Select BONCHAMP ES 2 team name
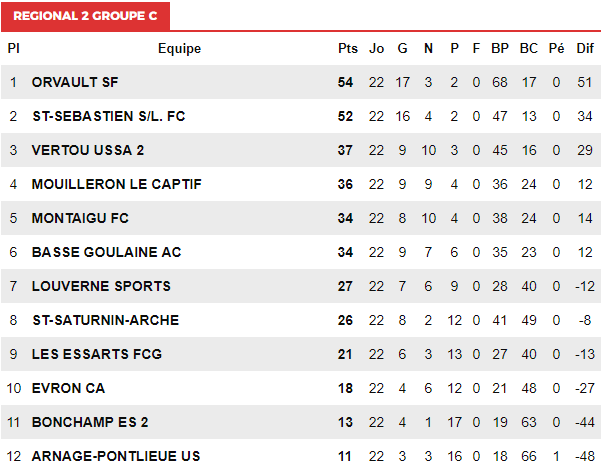Viewport: 604px width, 472px height. [x=90, y=422]
